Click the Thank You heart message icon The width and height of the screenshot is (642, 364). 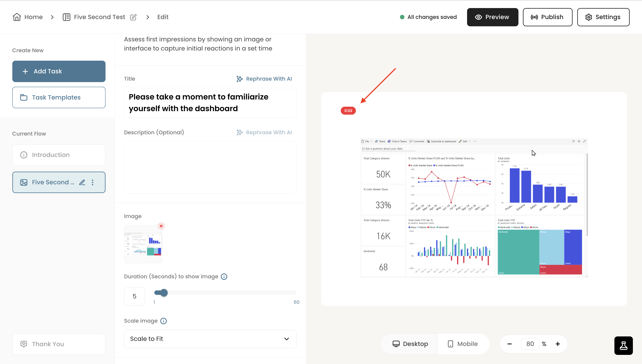coord(24,344)
